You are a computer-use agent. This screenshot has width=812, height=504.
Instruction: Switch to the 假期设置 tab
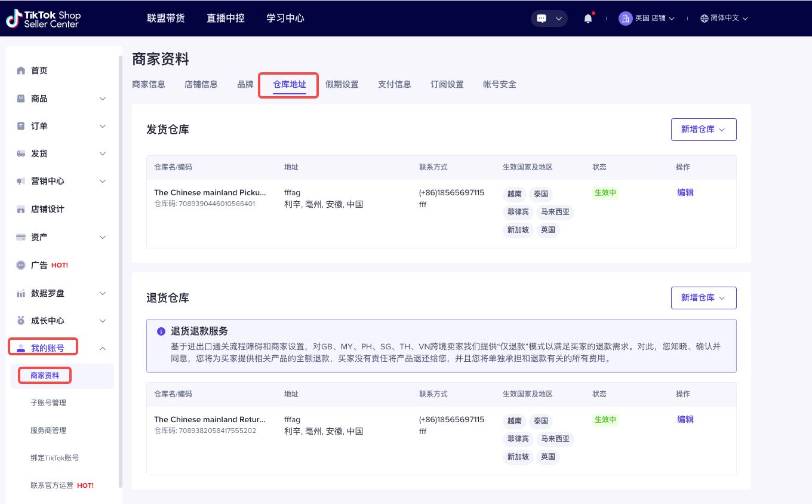pos(342,84)
